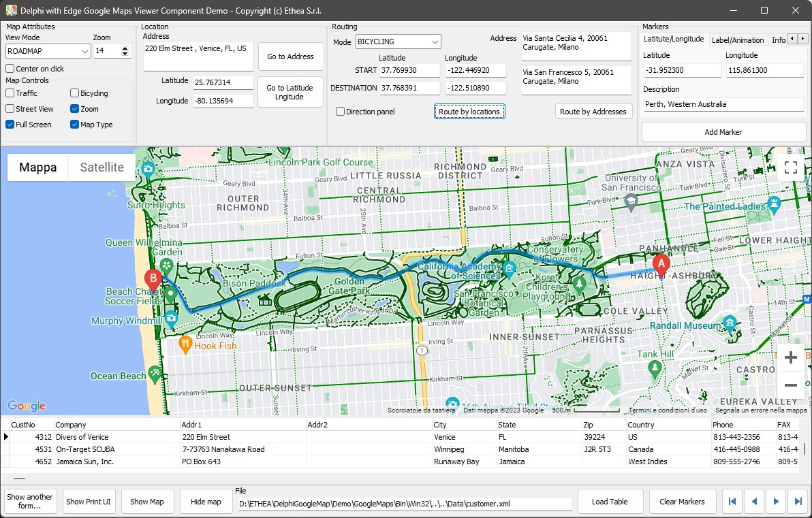The image size is (812, 518).
Task: Enable the Street View checkbox
Action: (x=10, y=109)
